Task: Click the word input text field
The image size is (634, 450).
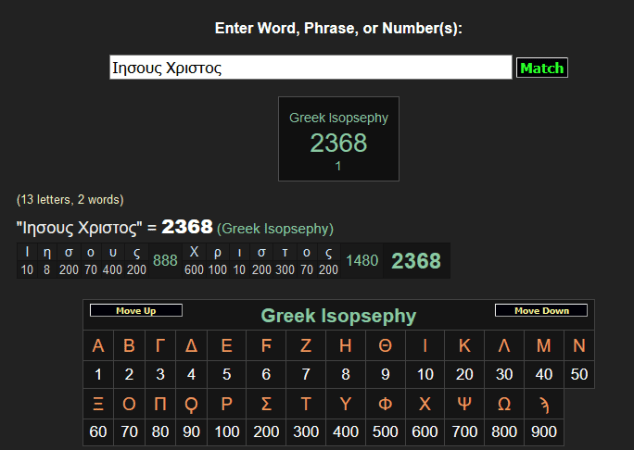Action: (x=310, y=68)
